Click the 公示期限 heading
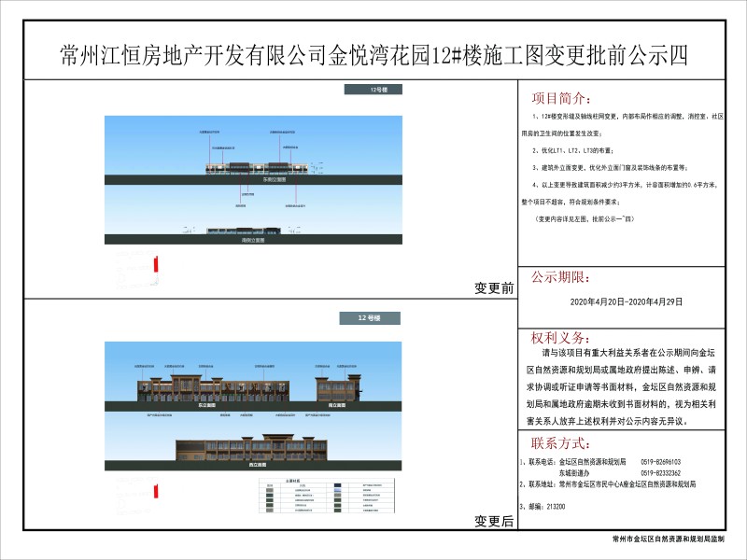Screen dimensions: 747x560 pyautogui.click(x=560, y=277)
